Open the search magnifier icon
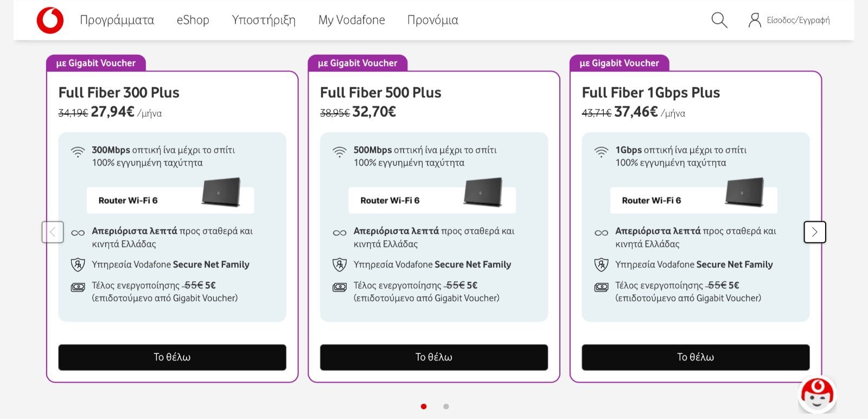Image resolution: width=868 pixels, height=419 pixels. coord(719,20)
